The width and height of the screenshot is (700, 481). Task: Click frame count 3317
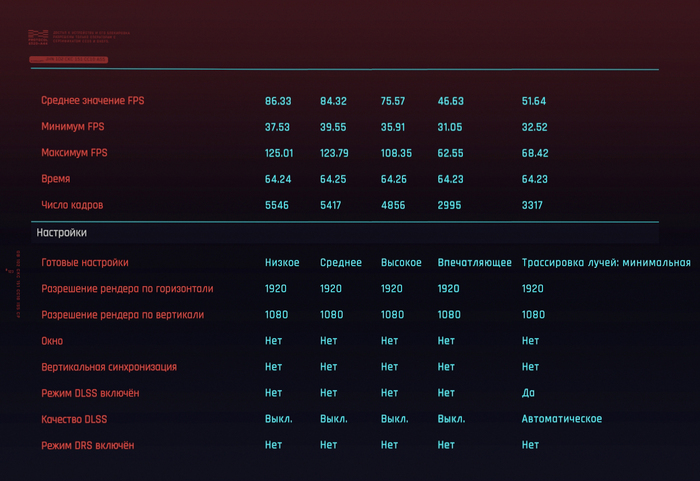pos(532,205)
